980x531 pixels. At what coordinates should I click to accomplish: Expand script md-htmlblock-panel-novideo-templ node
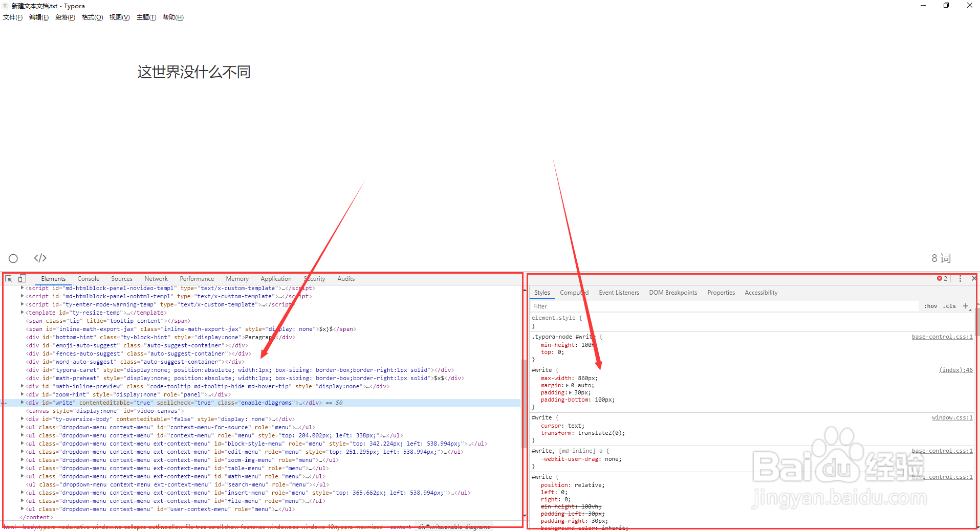tap(22, 288)
